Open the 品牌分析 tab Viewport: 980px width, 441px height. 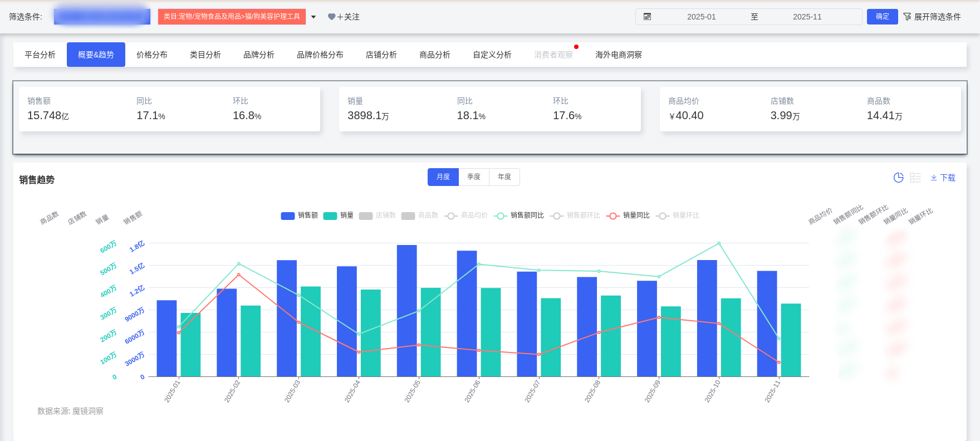point(259,55)
